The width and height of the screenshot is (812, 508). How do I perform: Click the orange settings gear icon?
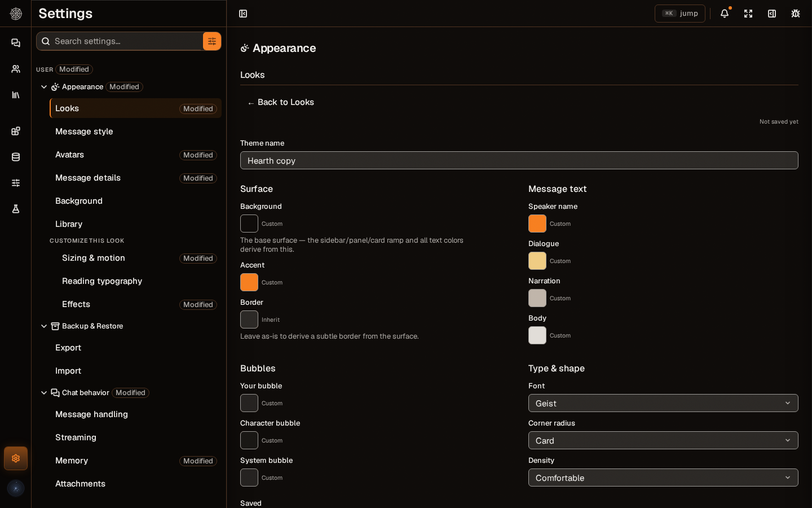pyautogui.click(x=16, y=458)
